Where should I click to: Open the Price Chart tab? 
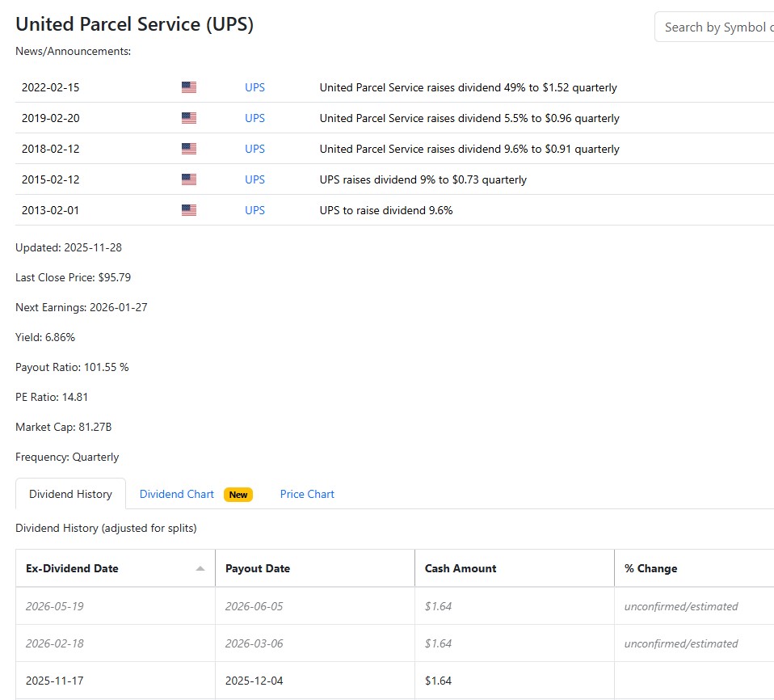pos(307,494)
